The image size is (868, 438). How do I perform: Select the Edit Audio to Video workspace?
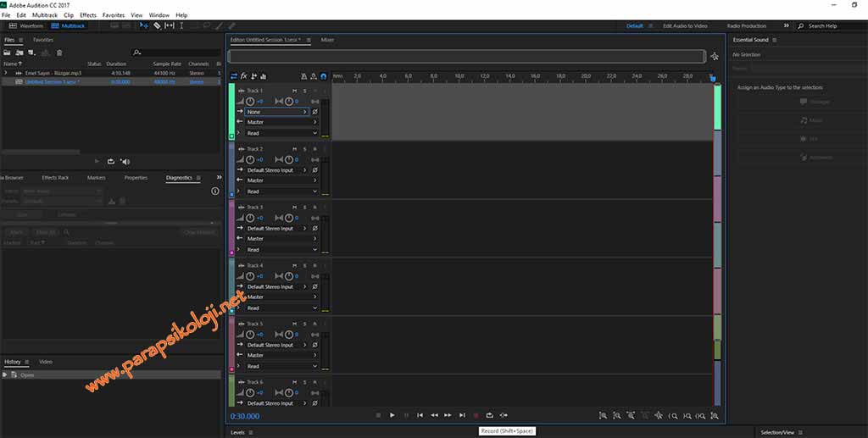685,26
